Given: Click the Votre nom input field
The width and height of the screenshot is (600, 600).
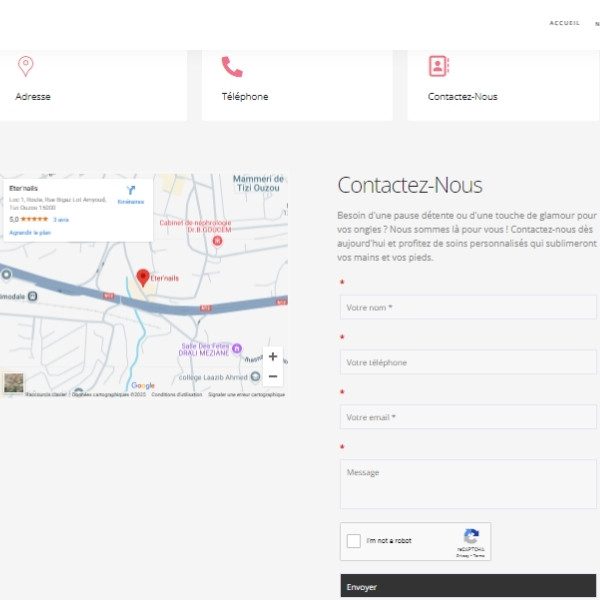Looking at the screenshot, I should click(x=467, y=307).
